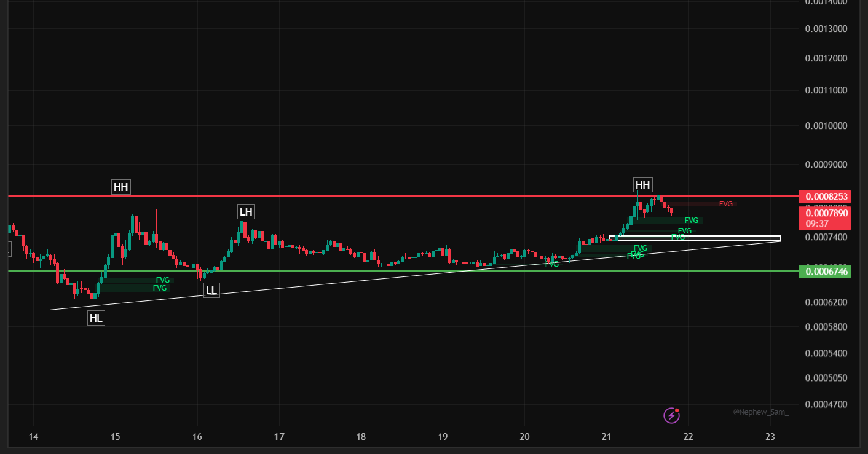
Task: Select the white rectangle drawing near 0.0007400
Action: [x=695, y=238]
